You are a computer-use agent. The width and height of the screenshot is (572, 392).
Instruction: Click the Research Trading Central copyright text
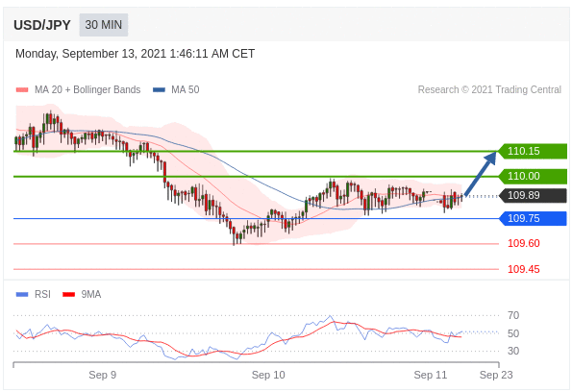489,89
